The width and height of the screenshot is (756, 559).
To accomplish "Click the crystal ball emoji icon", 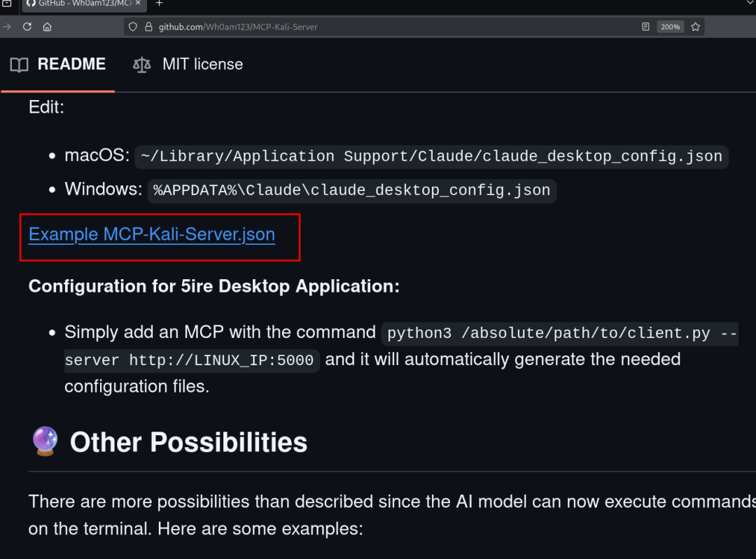I will [x=45, y=441].
